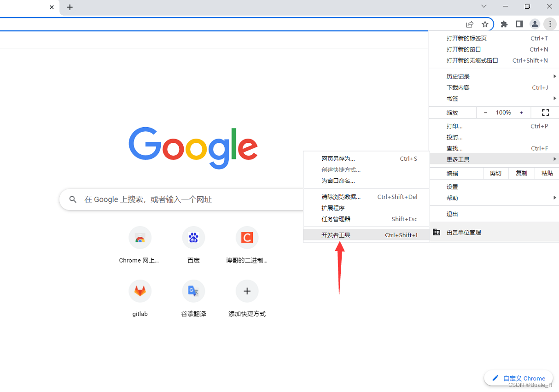
Task: Open the Extensions puzzle icon
Action: [x=504, y=24]
